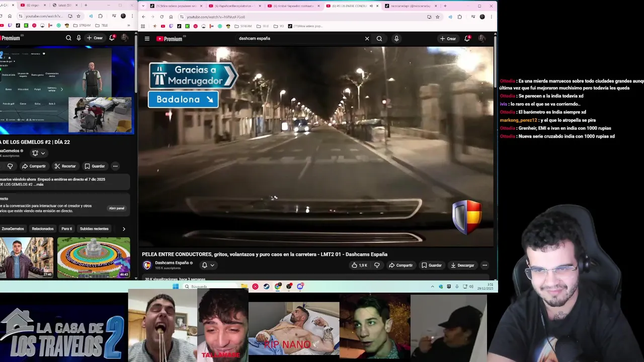This screenshot has height=362, width=644.
Task: Click Crear in left YouTube window
Action: click(x=95, y=38)
